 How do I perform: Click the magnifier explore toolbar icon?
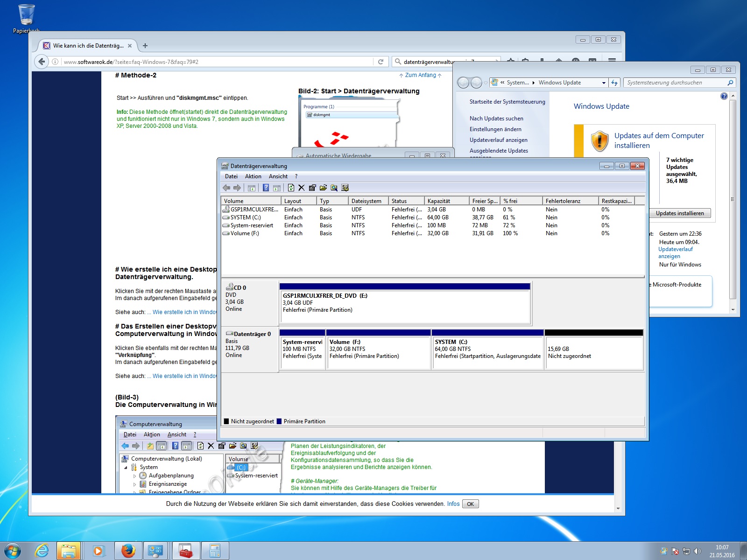tap(334, 188)
